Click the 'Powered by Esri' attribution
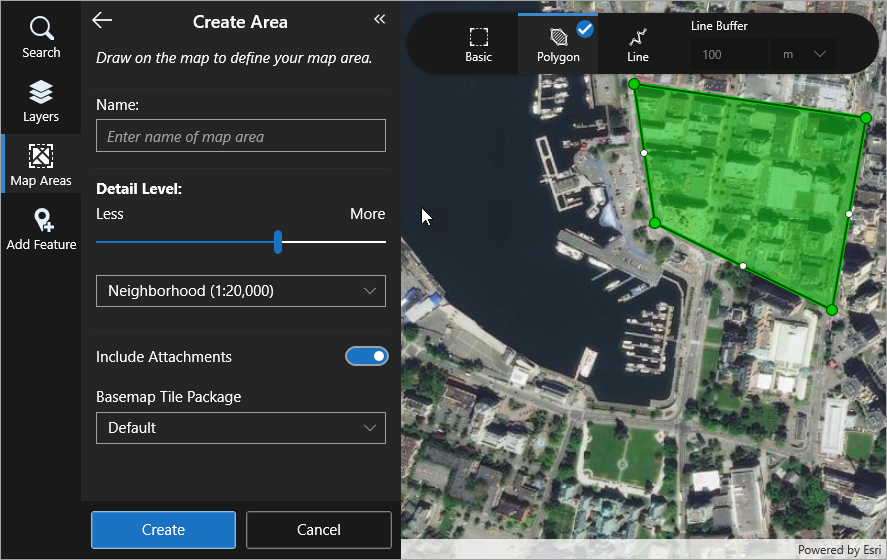Viewport: 887px width, 560px height. 839,550
